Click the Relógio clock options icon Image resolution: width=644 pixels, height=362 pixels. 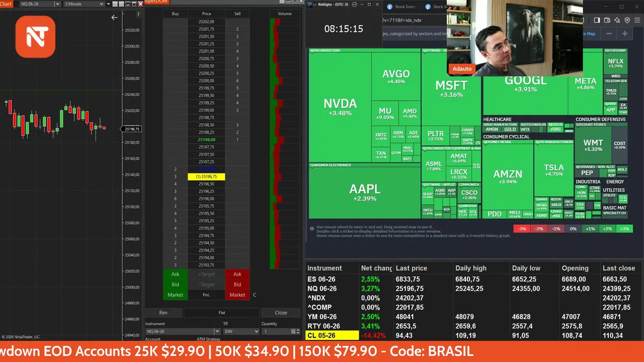pyautogui.click(x=354, y=5)
